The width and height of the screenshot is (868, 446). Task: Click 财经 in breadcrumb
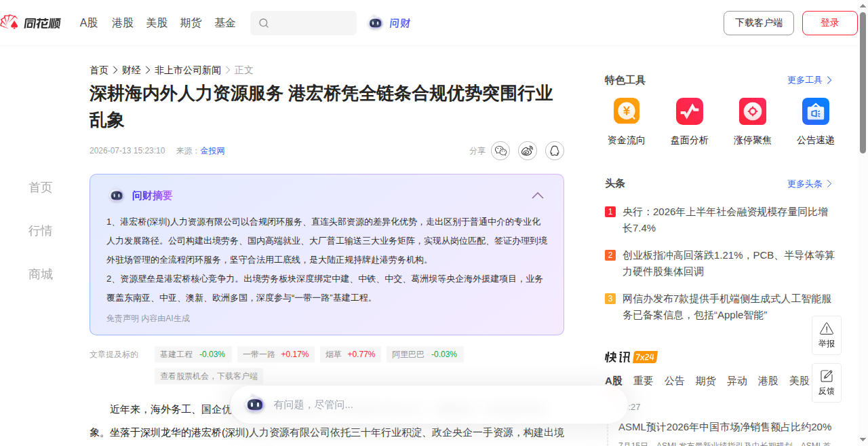(x=132, y=70)
